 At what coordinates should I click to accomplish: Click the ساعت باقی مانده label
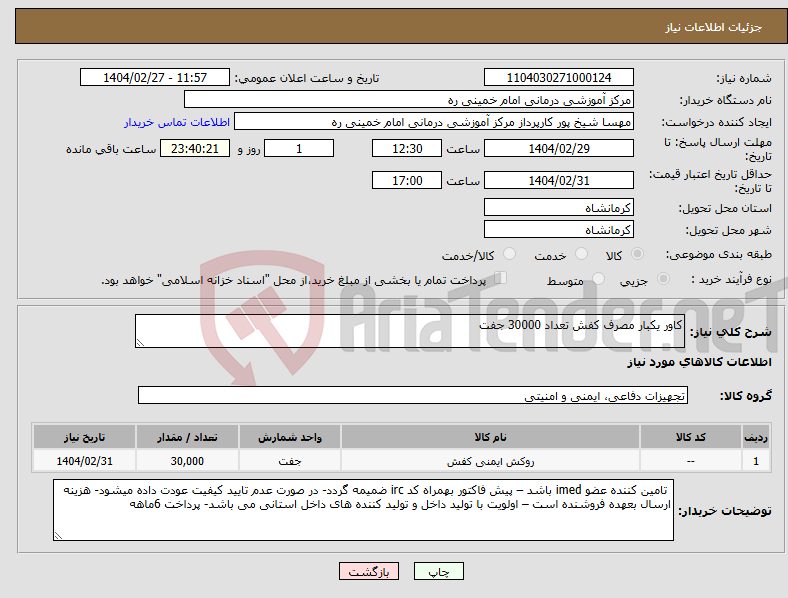(111, 149)
